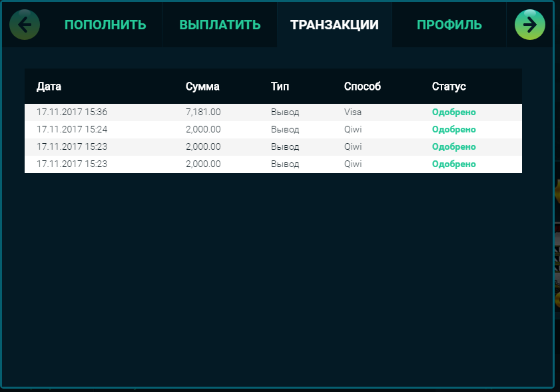The width and height of the screenshot is (560, 392).
Task: Click Одобрено status in the 15:24 row
Action: [x=453, y=129]
